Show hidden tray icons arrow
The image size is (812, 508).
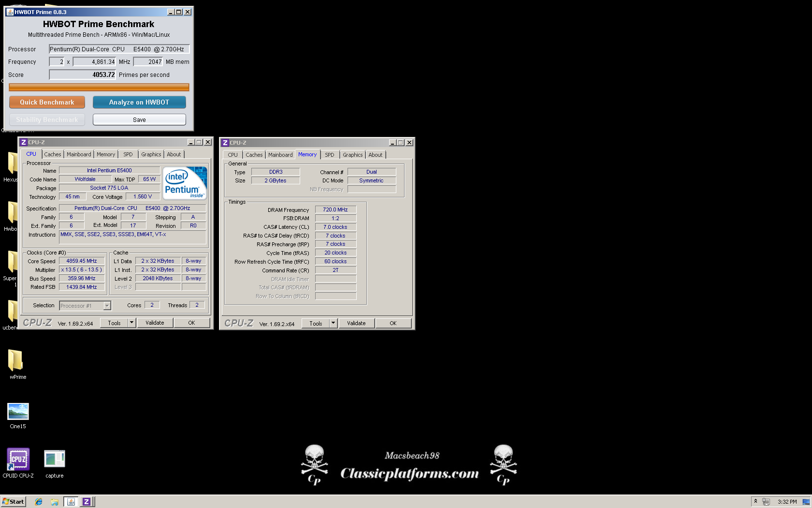[755, 501]
